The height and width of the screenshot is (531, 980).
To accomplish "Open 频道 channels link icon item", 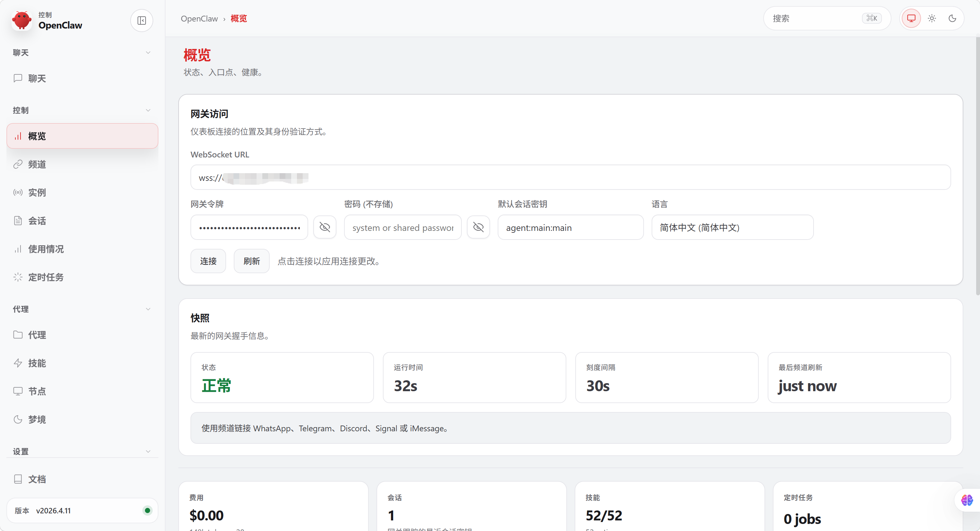I will (37, 164).
